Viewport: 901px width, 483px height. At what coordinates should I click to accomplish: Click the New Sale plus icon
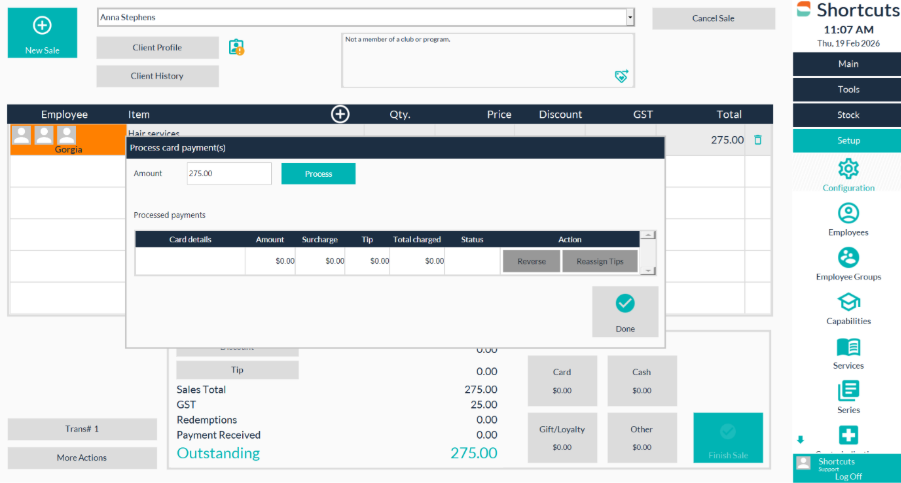coord(42,26)
